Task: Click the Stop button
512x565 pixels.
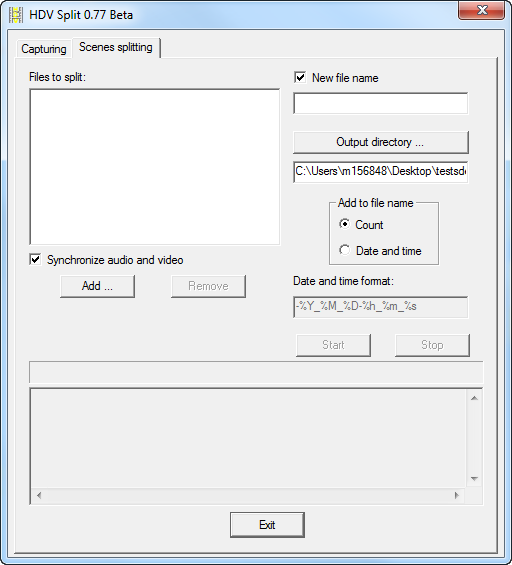Action: click(x=432, y=345)
